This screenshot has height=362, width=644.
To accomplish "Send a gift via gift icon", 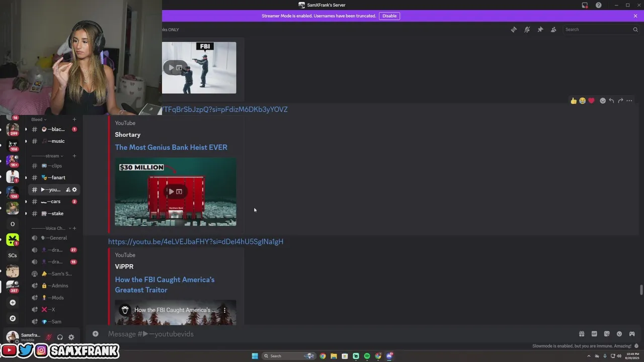I will tap(582, 334).
